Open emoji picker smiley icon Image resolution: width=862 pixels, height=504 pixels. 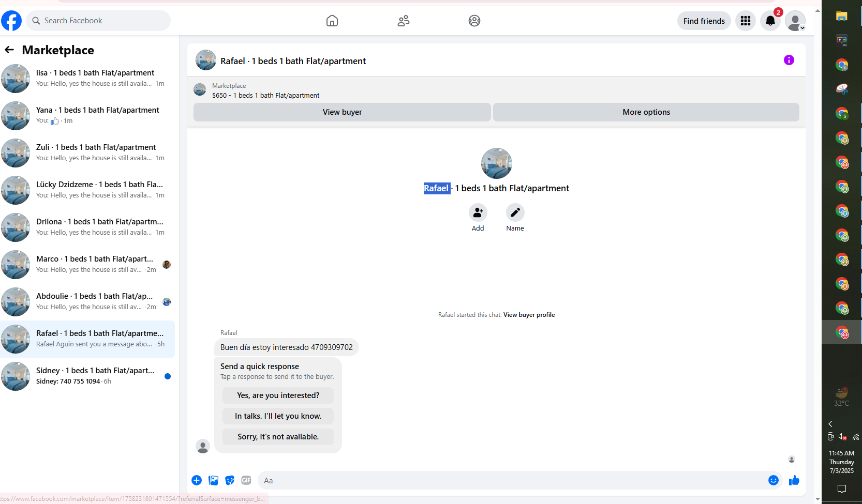coord(774,480)
